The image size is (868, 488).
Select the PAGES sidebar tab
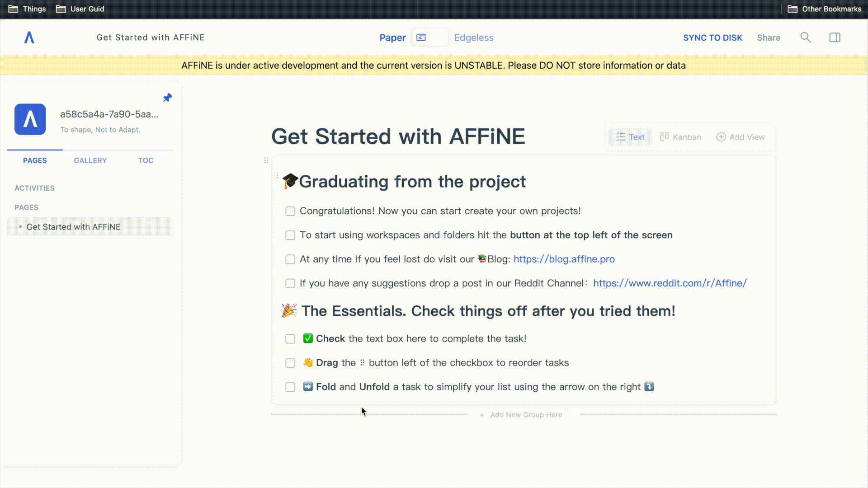(35, 160)
